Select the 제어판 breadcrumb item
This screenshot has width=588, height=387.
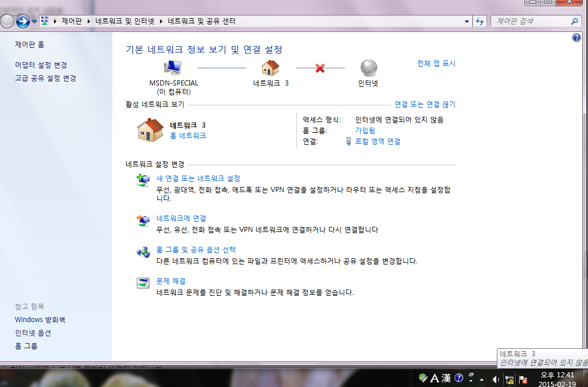pos(72,22)
